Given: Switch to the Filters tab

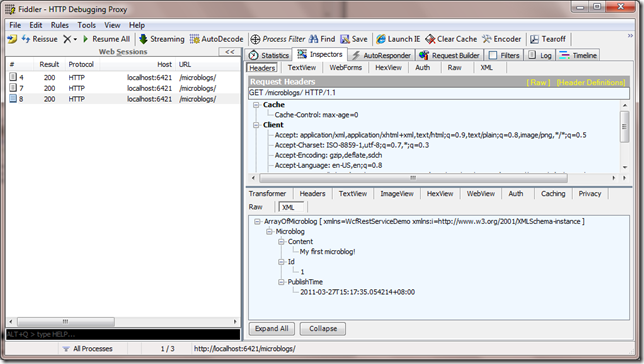Looking at the screenshot, I should (x=505, y=55).
